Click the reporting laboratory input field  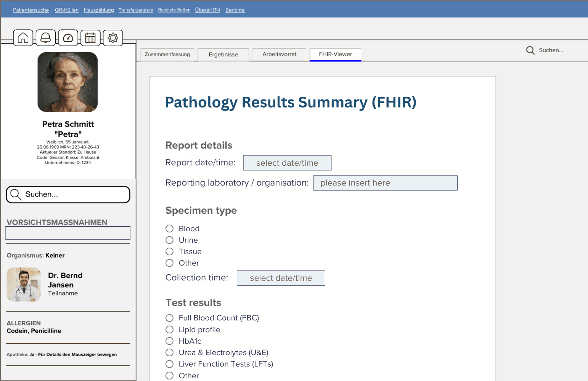click(385, 182)
